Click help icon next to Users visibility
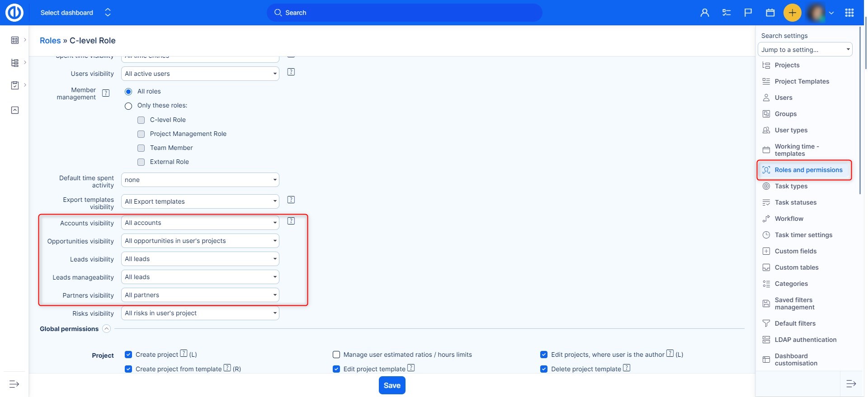Viewport: 868px width, 397px height. pyautogui.click(x=291, y=72)
